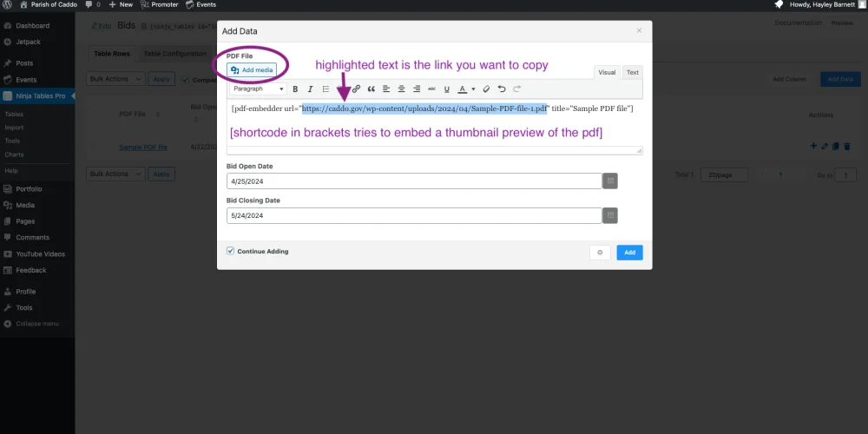Click the eraser clear formatting icon

486,89
